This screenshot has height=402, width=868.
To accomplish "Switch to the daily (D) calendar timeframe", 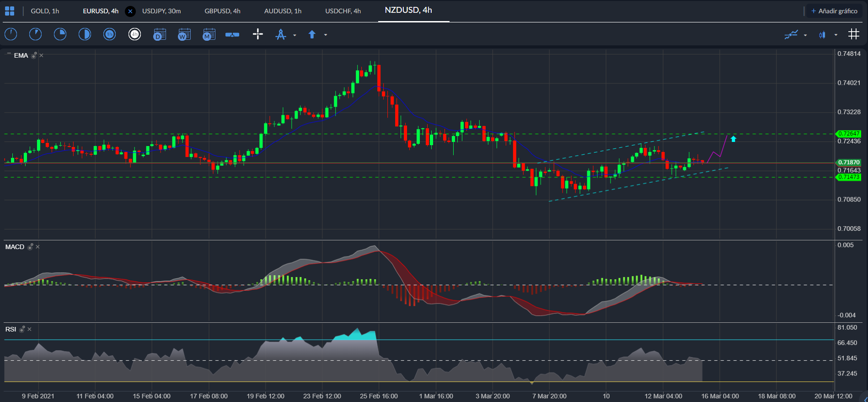I will click(x=159, y=34).
